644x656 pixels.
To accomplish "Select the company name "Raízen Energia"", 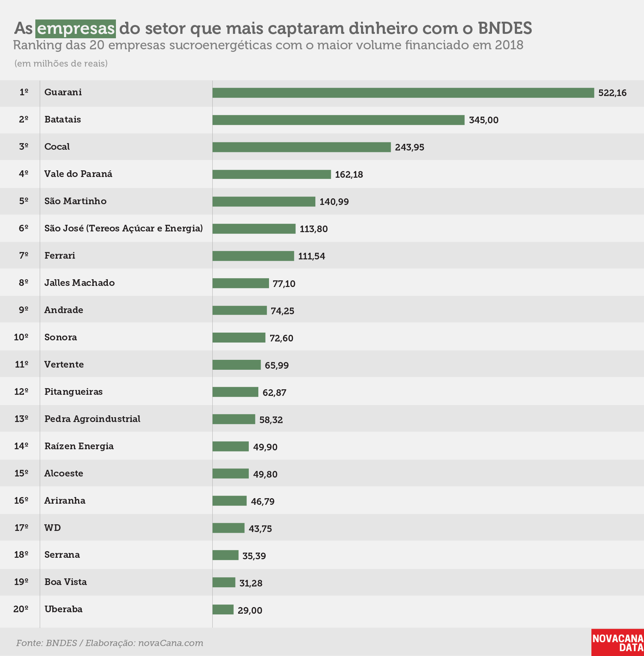I will 79,446.
